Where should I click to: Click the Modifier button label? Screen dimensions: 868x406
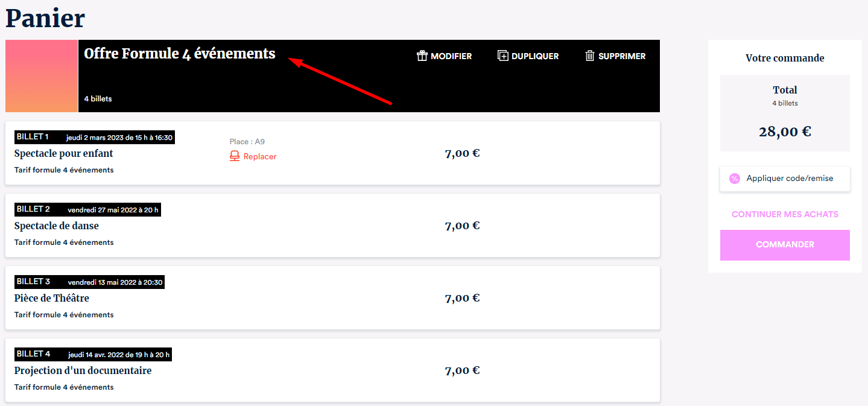pos(451,56)
